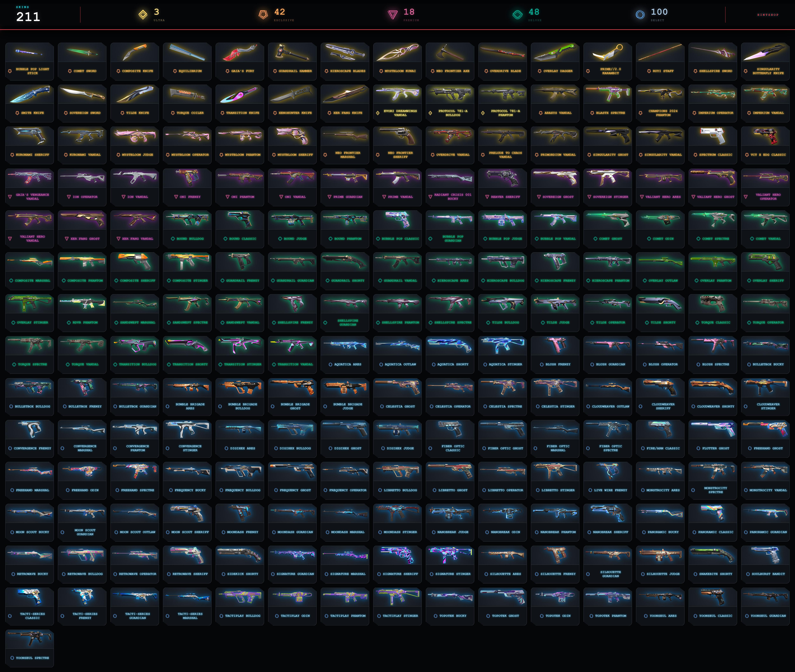Select the Champions 2024 Phantom image

click(660, 94)
